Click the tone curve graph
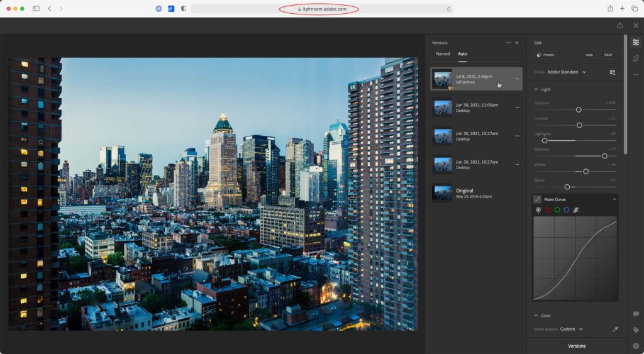The width and height of the screenshot is (644, 354). coord(575,258)
